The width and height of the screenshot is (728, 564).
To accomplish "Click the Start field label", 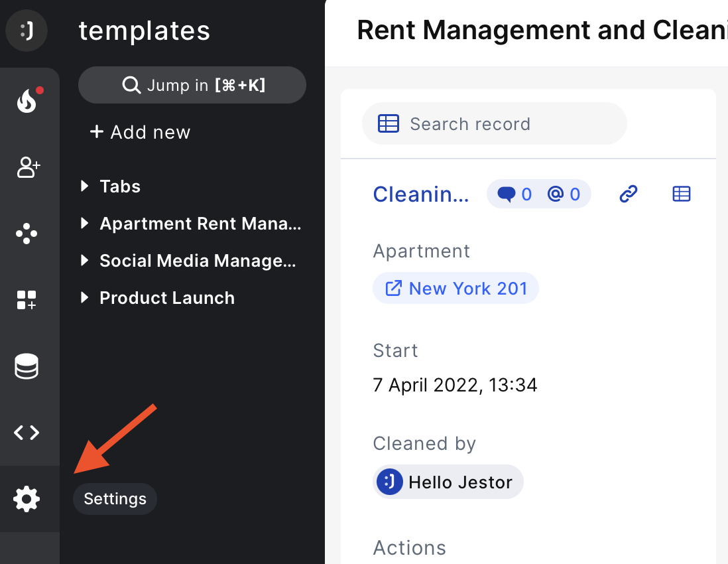I will click(x=396, y=350).
